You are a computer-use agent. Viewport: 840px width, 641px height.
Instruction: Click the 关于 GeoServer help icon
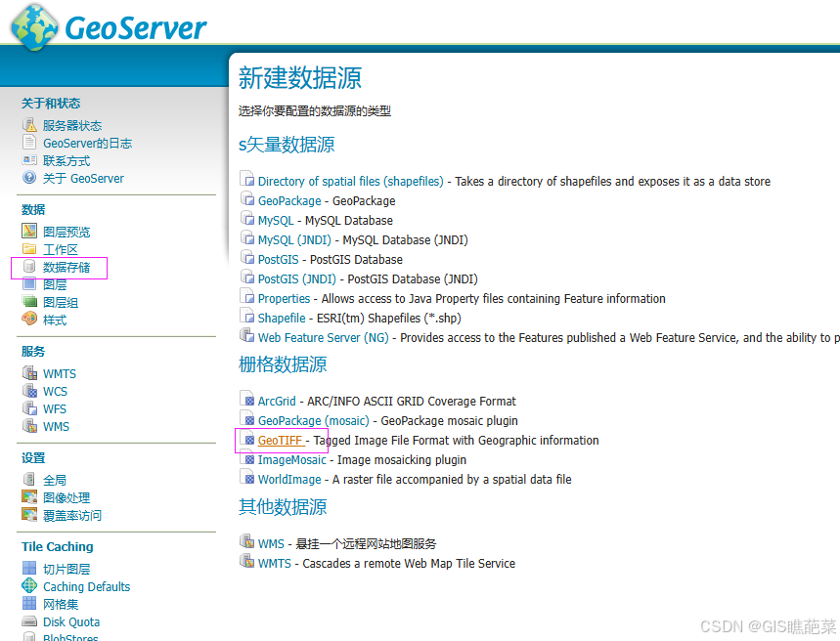pos(29,177)
